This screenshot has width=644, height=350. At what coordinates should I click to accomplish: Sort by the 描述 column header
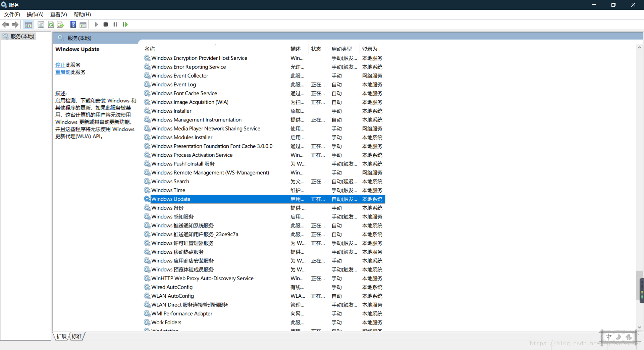point(298,49)
